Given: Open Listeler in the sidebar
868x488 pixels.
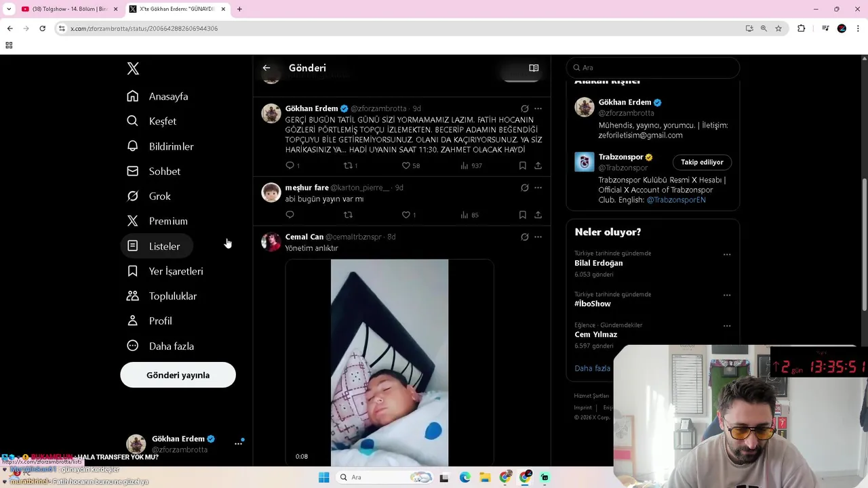Looking at the screenshot, I should point(157,246).
